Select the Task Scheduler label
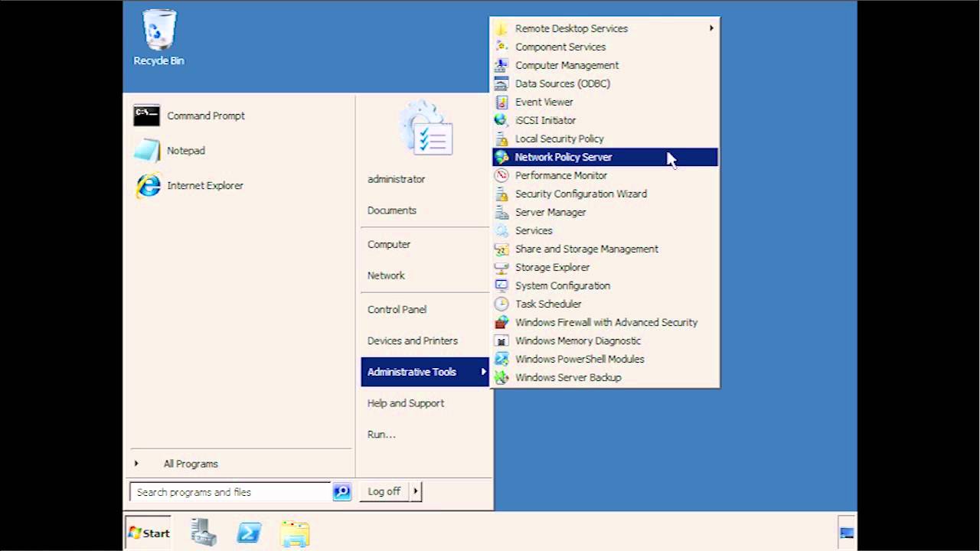The width and height of the screenshot is (980, 551). point(548,304)
